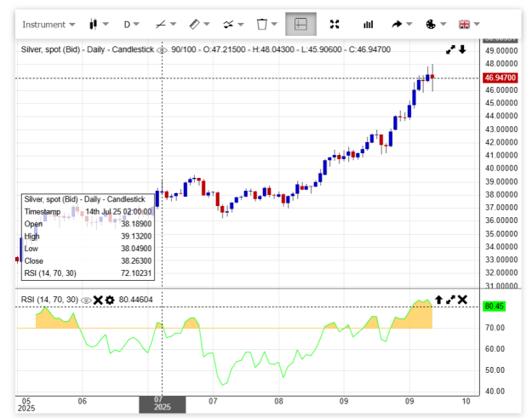The width and height of the screenshot is (532, 418).
Task: Click the High 39.13200 tooltip value
Action: pyautogui.click(x=136, y=236)
